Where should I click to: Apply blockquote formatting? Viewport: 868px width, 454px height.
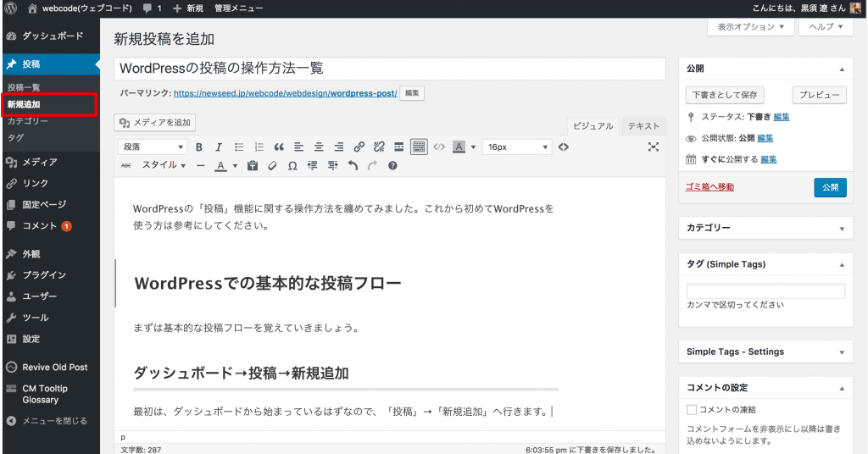(279, 147)
